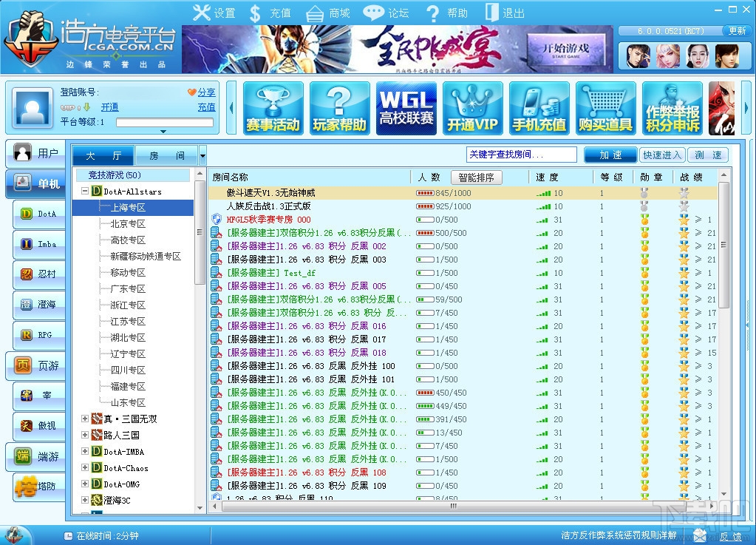Switch to the 大厅 lobby tab
Image resolution: width=756 pixels, height=545 pixels.
(x=103, y=156)
